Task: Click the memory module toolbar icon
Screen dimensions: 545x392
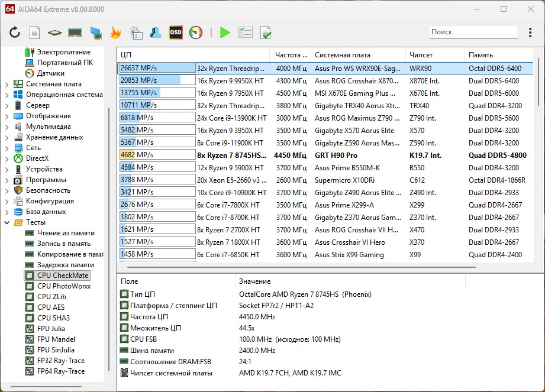Action: 75,33
